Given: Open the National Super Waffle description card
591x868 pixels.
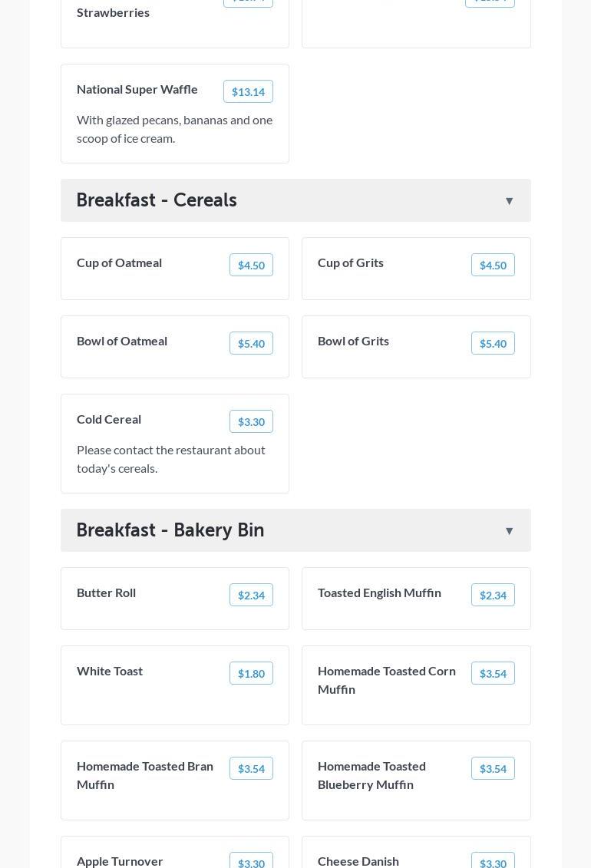Looking at the screenshot, I should [175, 114].
